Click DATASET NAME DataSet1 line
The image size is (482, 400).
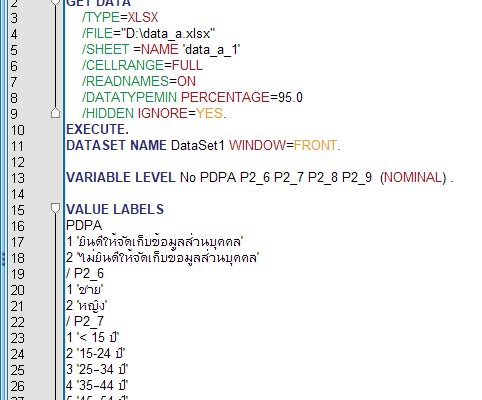[x=145, y=145]
